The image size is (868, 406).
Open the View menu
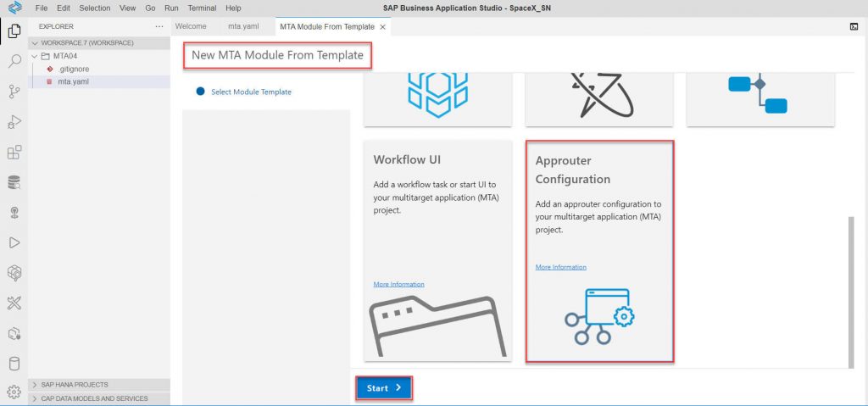point(127,8)
